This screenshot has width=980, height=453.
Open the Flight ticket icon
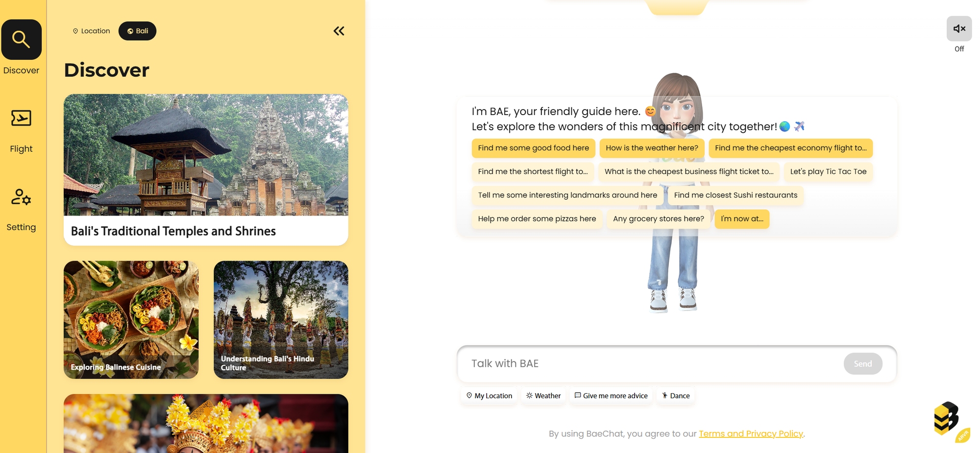[x=21, y=118]
